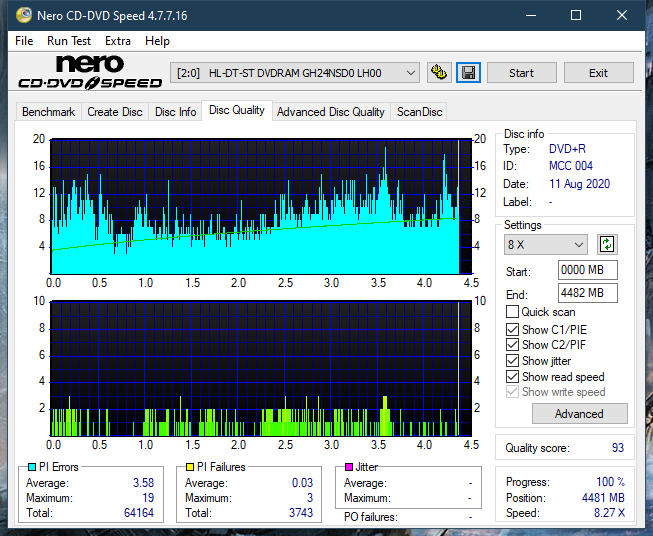Click PI Failures total value 3743
653x536 pixels.
point(301,513)
